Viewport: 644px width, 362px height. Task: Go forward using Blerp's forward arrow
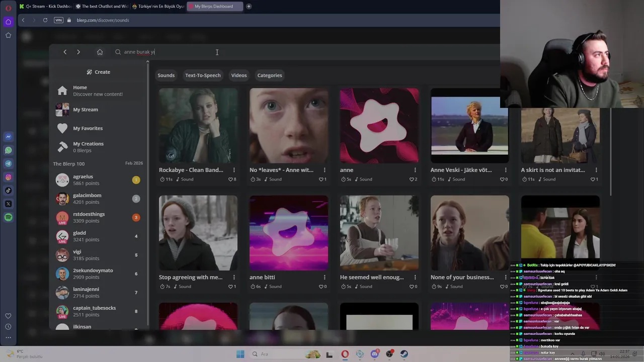pyautogui.click(x=78, y=52)
